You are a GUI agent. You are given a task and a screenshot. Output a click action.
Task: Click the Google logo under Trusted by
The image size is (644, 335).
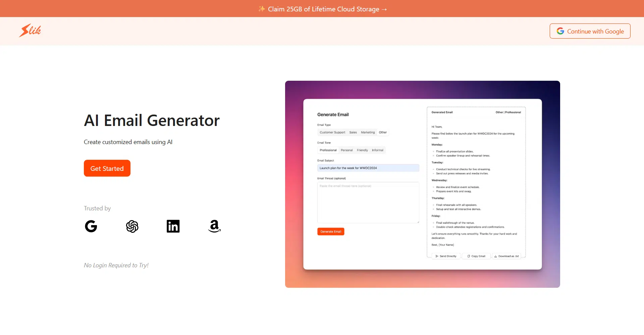click(x=91, y=226)
